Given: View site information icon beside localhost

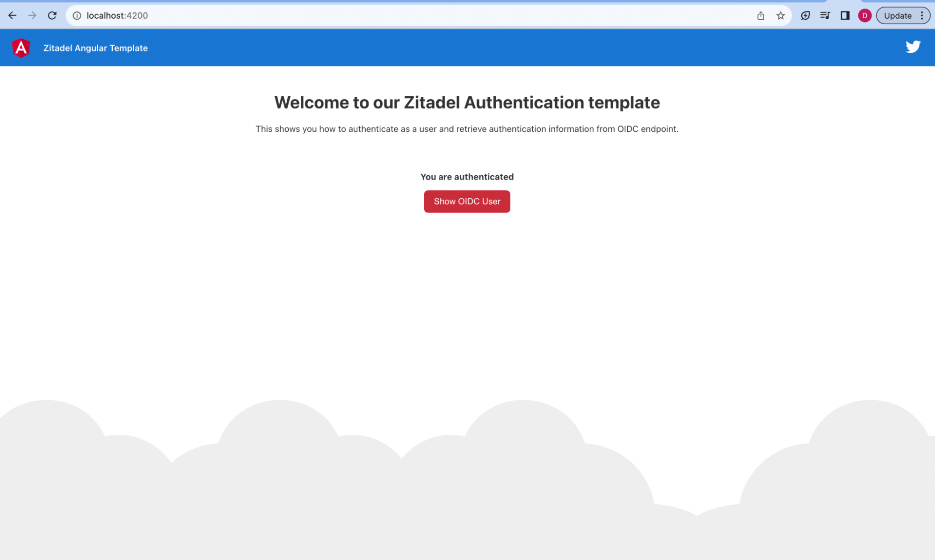Looking at the screenshot, I should click(x=77, y=15).
